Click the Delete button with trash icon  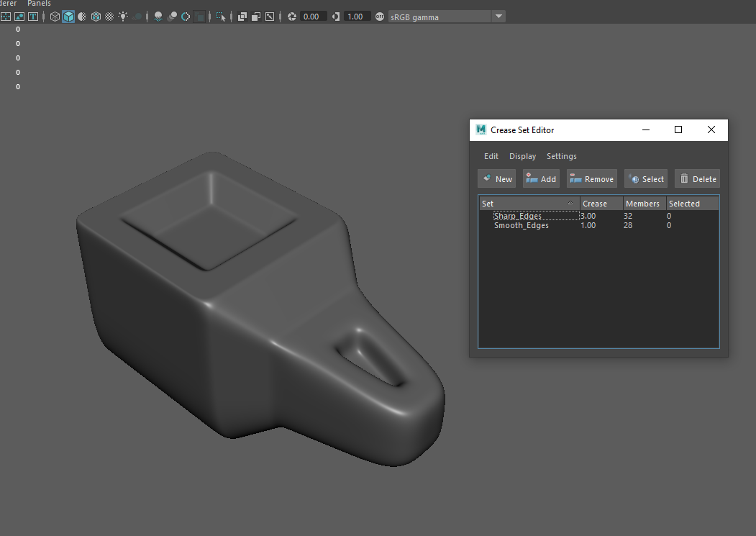(x=697, y=179)
